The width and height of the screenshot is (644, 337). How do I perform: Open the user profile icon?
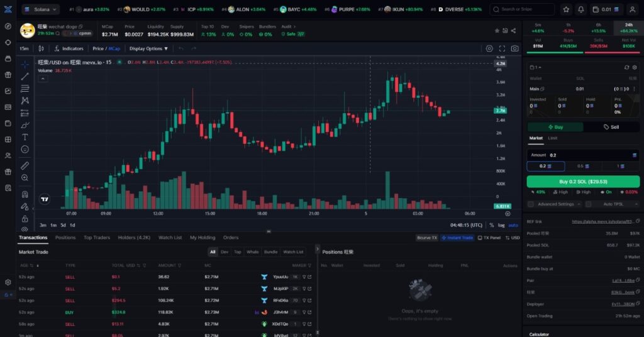633,9
